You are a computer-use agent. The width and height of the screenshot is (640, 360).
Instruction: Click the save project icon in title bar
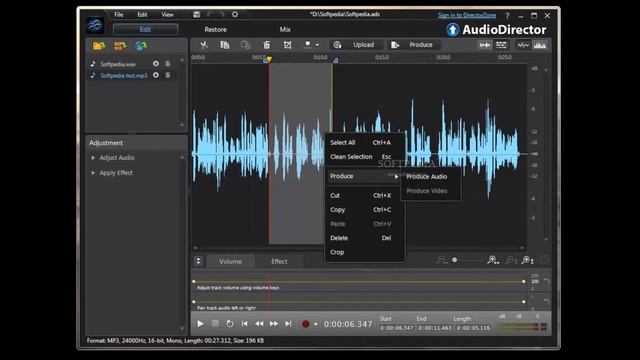click(x=196, y=14)
